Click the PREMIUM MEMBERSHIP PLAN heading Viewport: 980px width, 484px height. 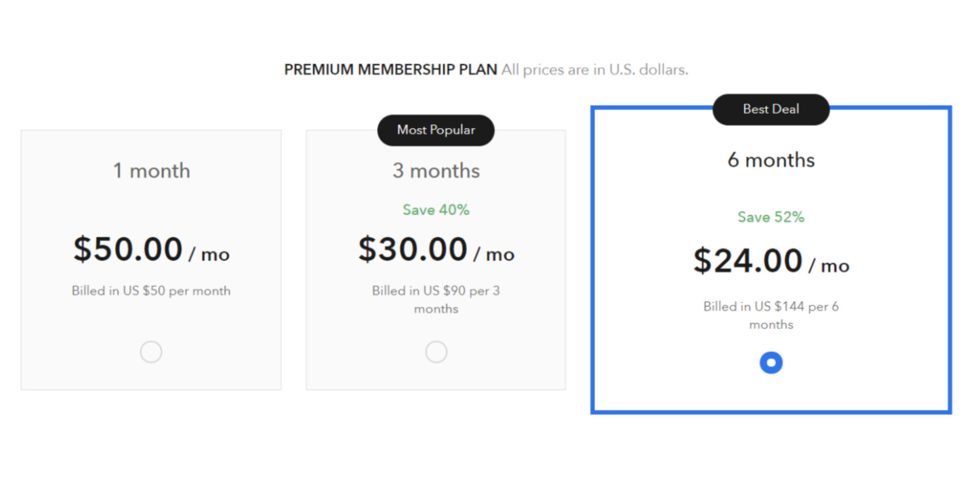click(x=390, y=69)
